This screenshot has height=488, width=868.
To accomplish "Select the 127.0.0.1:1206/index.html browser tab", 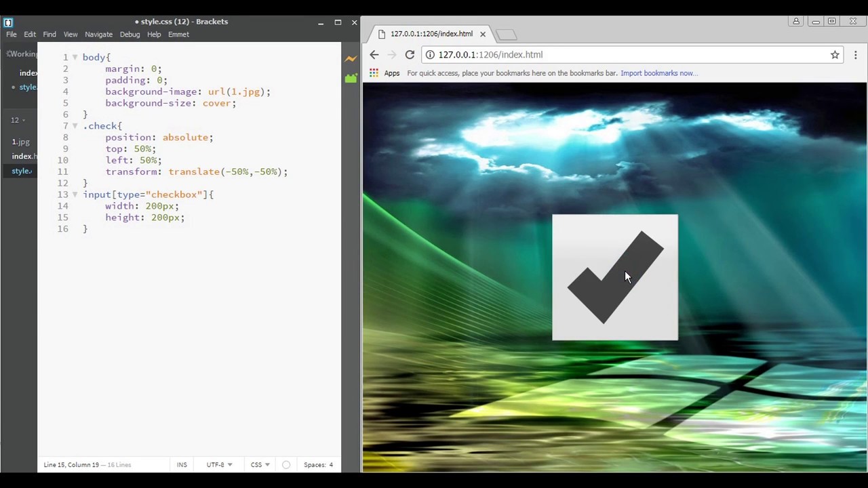I will [x=431, y=34].
